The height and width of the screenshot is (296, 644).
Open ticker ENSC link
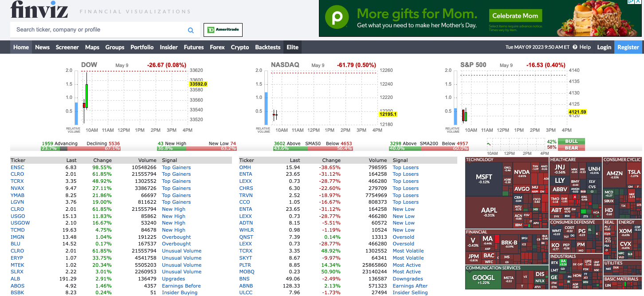click(x=17, y=167)
